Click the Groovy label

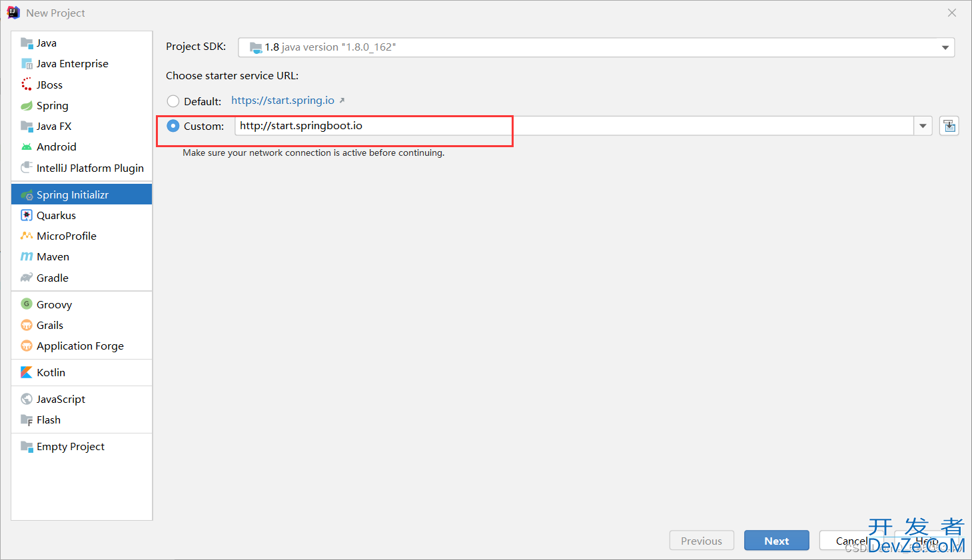[55, 305]
